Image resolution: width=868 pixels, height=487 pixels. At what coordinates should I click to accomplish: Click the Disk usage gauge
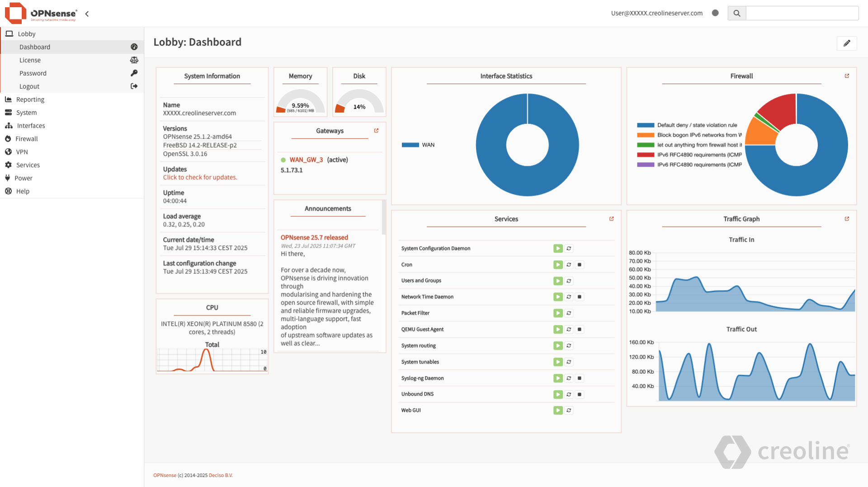coord(359,101)
